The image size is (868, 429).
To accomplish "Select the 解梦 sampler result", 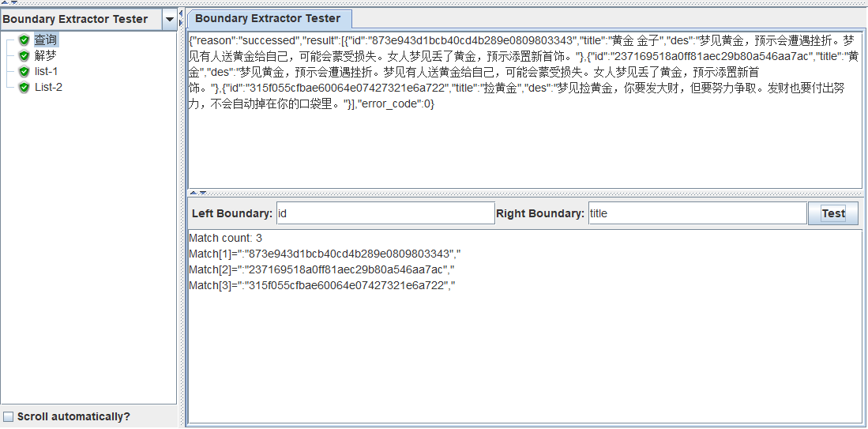I will 45,56.
